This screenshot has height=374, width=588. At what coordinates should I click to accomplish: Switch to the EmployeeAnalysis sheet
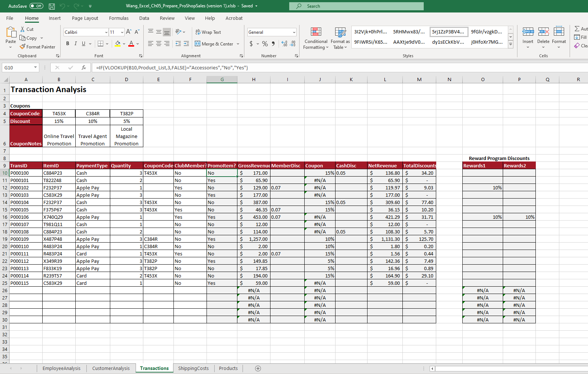coord(61,368)
